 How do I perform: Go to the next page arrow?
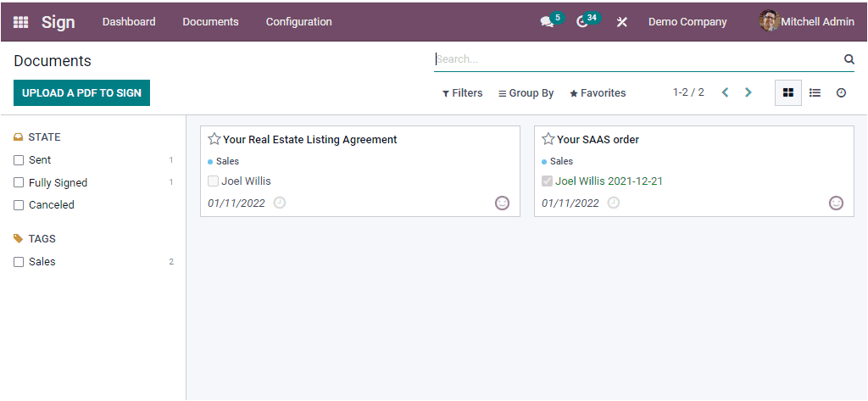(x=748, y=92)
